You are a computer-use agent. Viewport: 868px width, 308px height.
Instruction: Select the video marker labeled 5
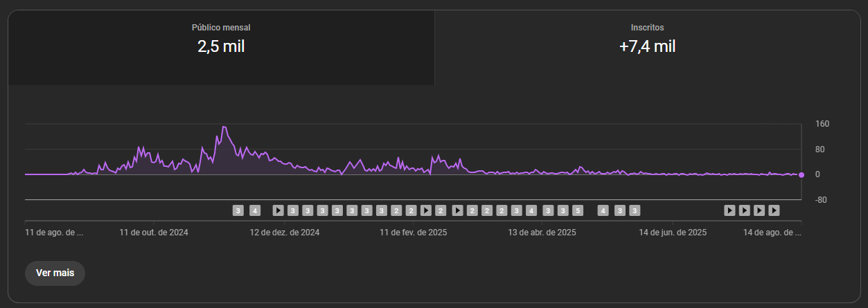577,210
